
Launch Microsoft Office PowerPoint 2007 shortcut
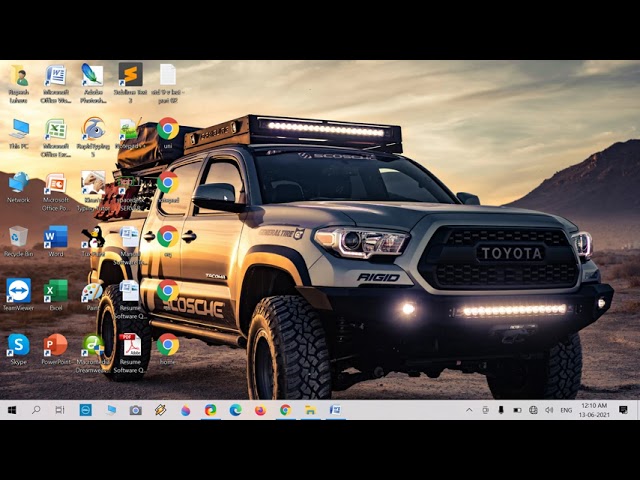[x=56, y=183]
